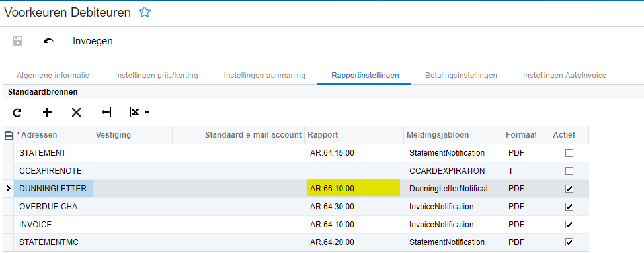Click InvoiceNotification in INVOICE row
The height and width of the screenshot is (253, 644).
point(453,225)
